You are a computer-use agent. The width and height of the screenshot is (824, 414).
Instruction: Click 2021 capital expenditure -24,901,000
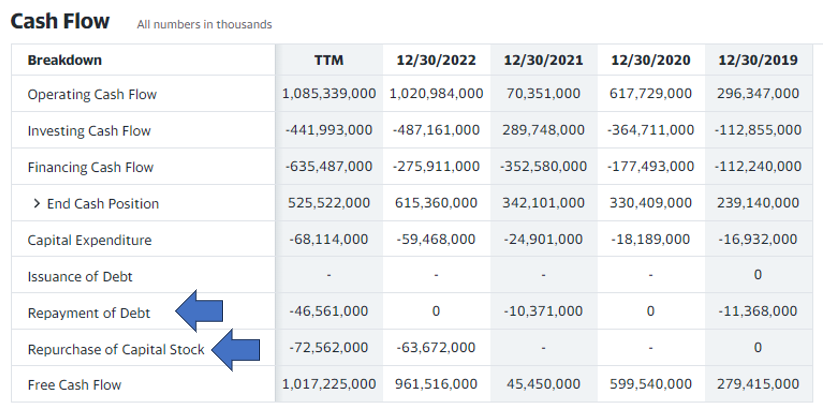(x=543, y=240)
